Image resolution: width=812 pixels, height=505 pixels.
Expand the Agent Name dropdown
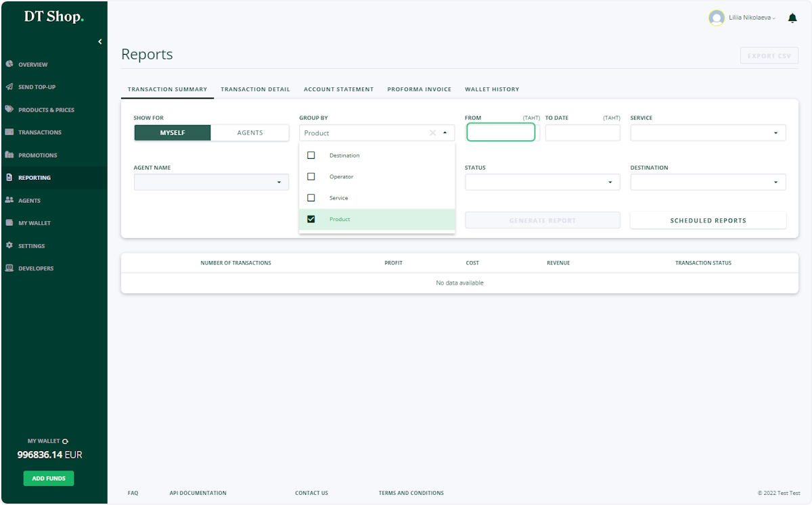pyautogui.click(x=211, y=183)
